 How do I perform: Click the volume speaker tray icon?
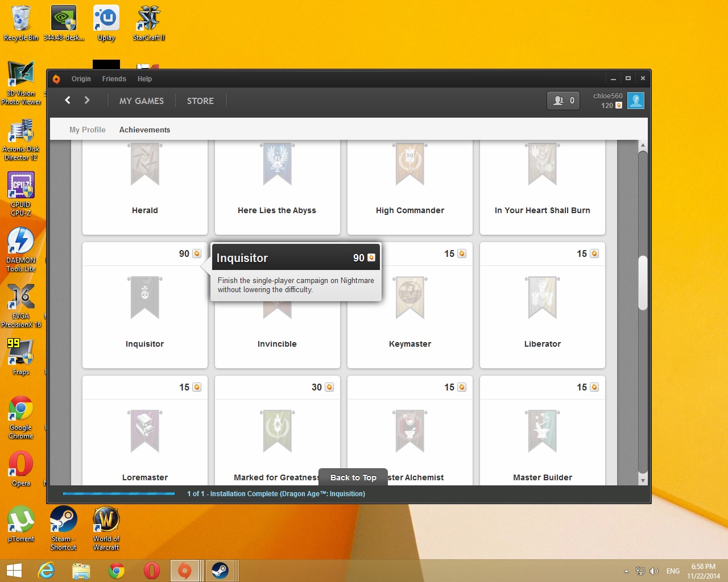click(654, 571)
